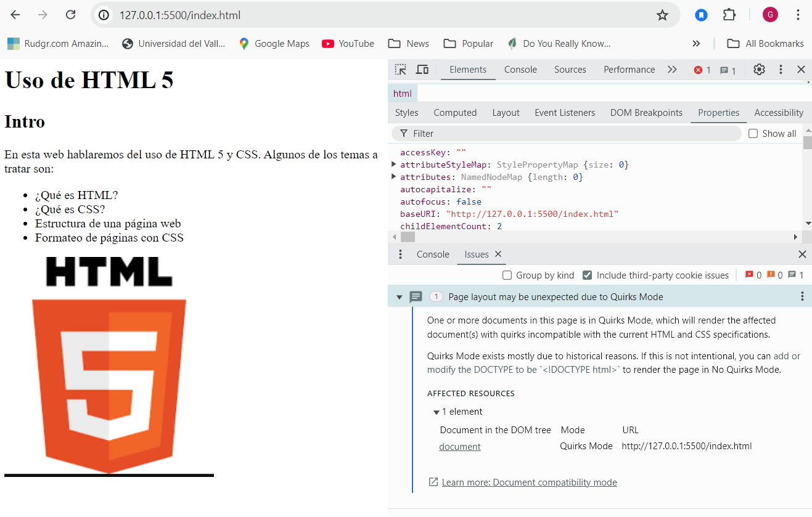
Task: Enable the Group by kind checkbox
Action: tap(507, 275)
